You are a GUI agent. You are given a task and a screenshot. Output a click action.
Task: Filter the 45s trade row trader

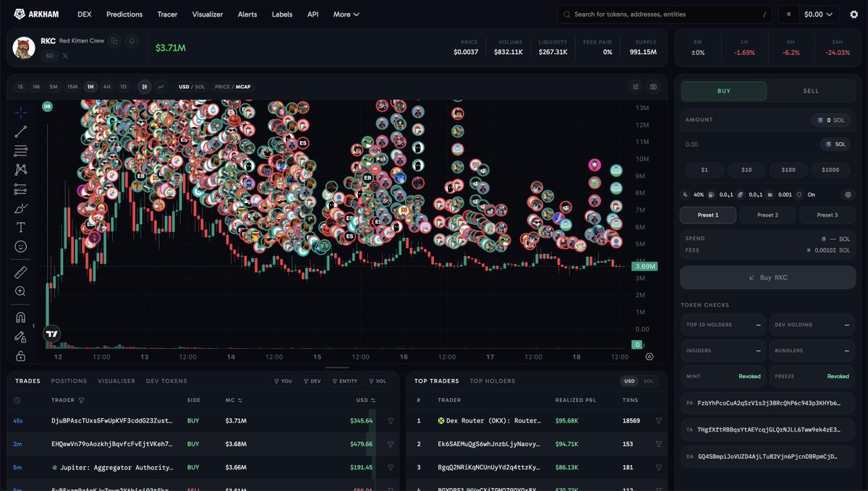pos(391,420)
